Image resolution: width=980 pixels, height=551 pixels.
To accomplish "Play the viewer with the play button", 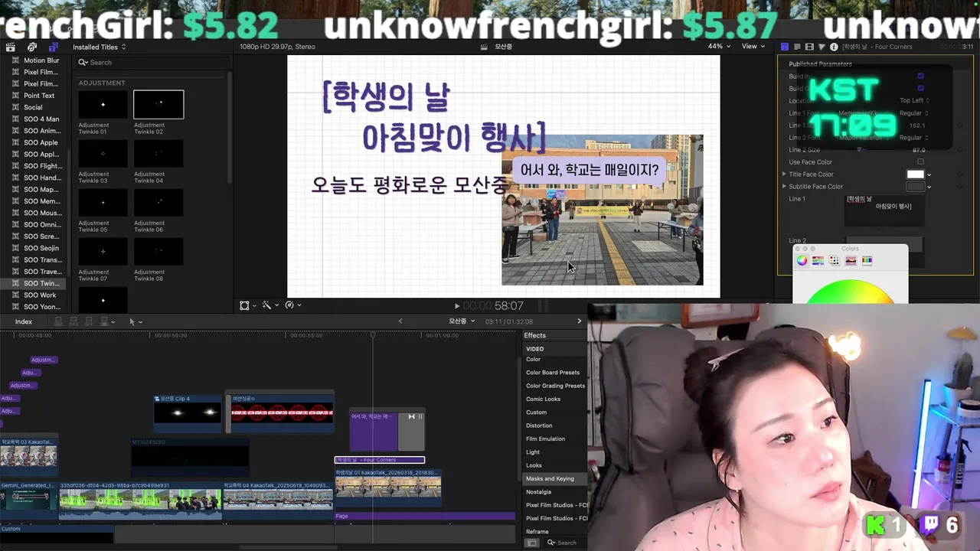I will coord(457,306).
